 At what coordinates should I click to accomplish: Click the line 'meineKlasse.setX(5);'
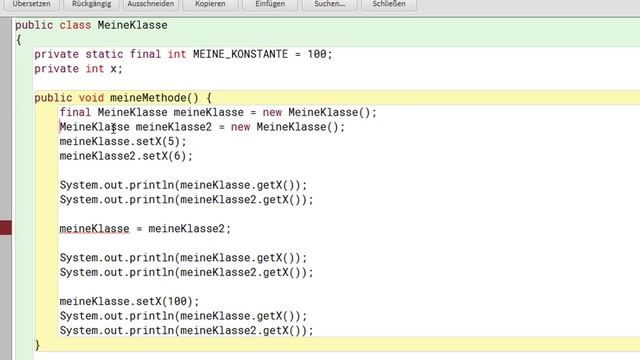coord(123,142)
